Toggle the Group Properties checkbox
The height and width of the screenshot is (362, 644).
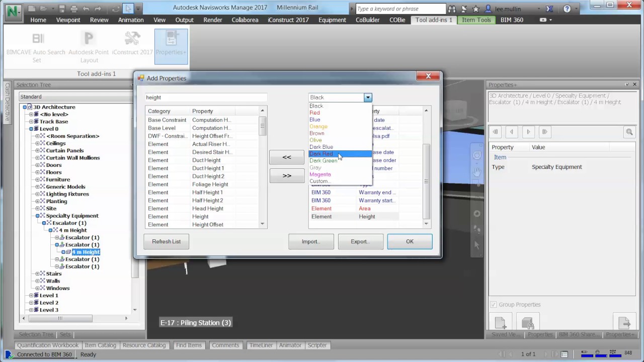493,305
